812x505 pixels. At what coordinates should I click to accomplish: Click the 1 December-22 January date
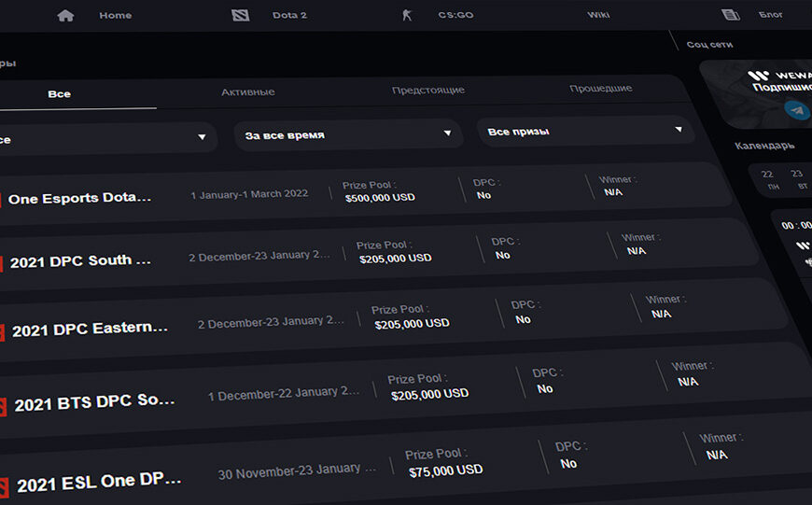[284, 394]
